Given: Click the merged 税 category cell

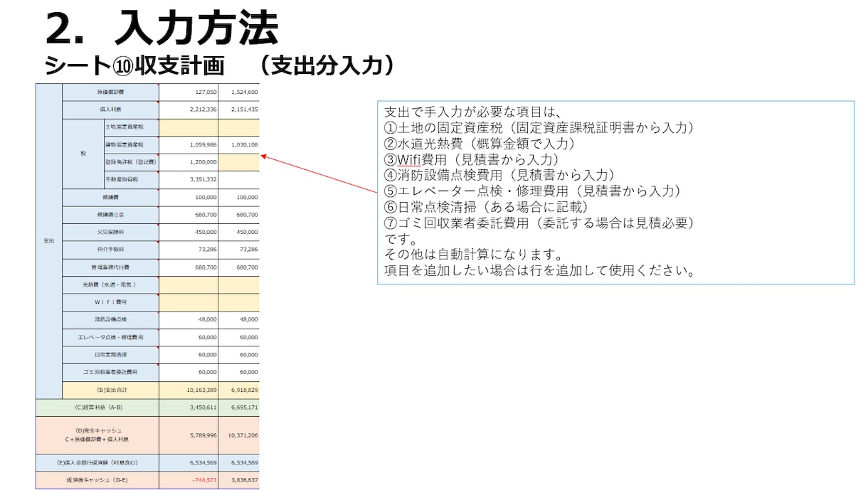Looking at the screenshot, I should pos(83,154).
